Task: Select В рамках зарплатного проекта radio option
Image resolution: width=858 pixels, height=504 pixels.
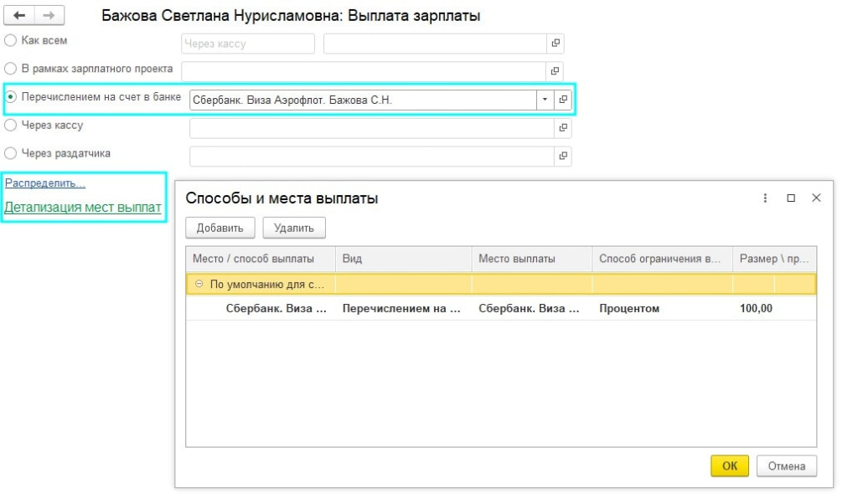Action: pos(10,69)
